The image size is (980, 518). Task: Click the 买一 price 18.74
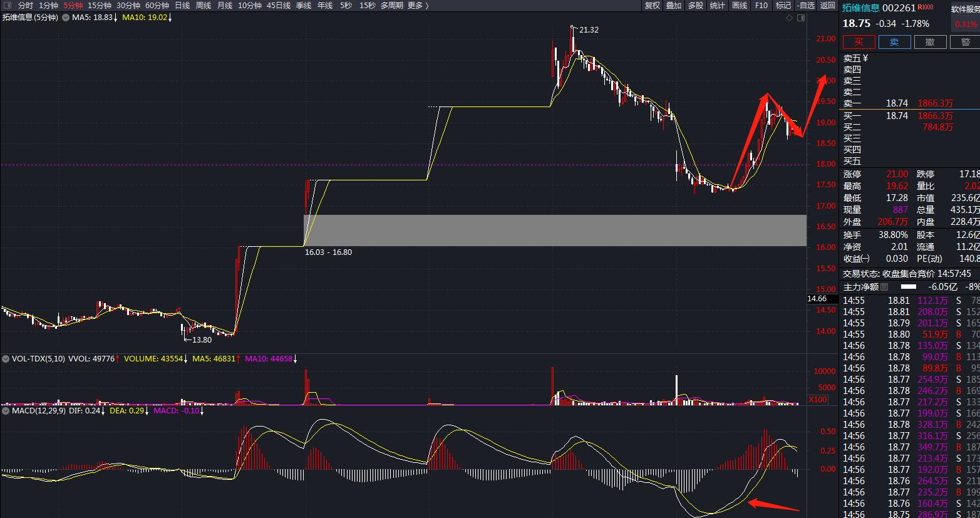tap(897, 116)
